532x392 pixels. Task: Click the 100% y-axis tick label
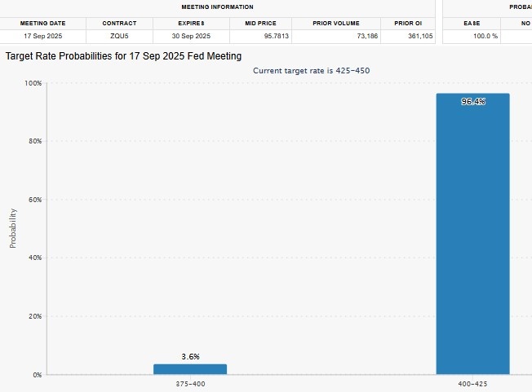tap(33, 83)
